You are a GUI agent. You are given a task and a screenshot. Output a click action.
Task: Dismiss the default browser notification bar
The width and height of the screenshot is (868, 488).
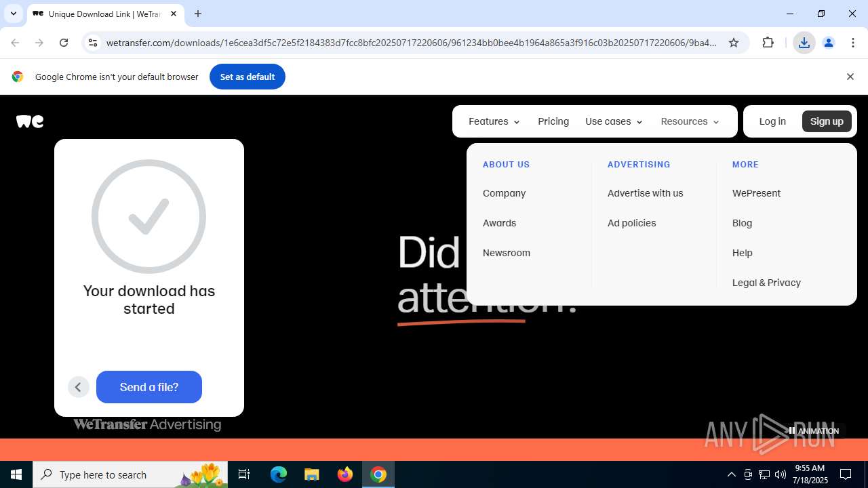pyautogui.click(x=850, y=77)
